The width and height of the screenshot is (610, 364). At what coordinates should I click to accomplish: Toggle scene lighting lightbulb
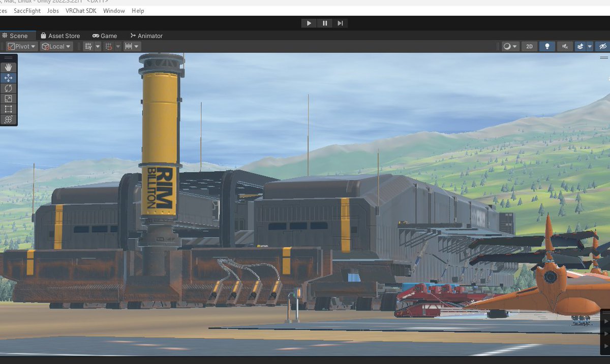click(547, 46)
